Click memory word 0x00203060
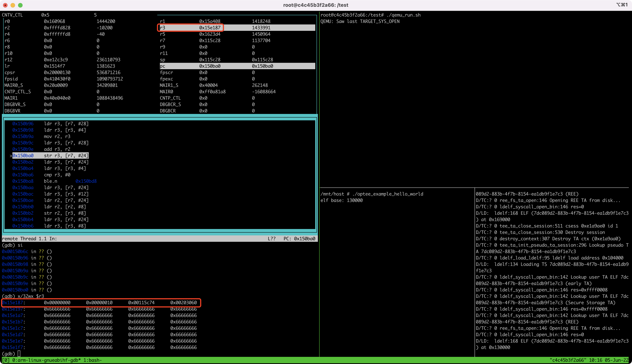This screenshot has height=364, width=632. pos(183,303)
